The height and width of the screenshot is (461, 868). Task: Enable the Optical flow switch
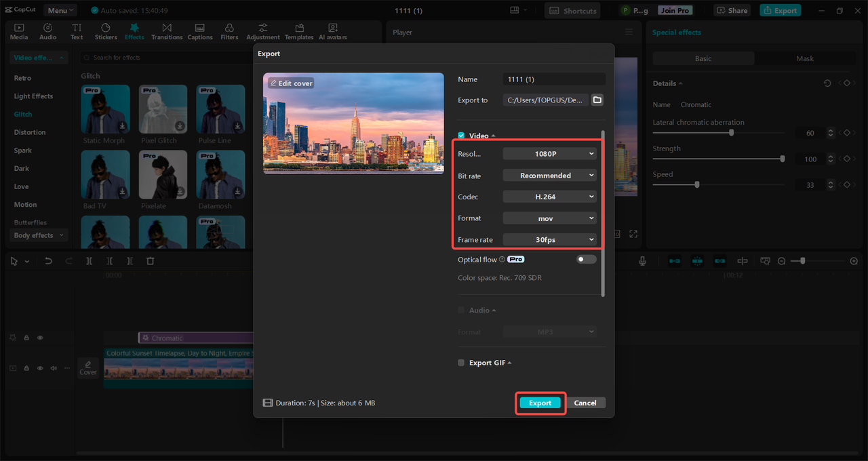coord(587,260)
